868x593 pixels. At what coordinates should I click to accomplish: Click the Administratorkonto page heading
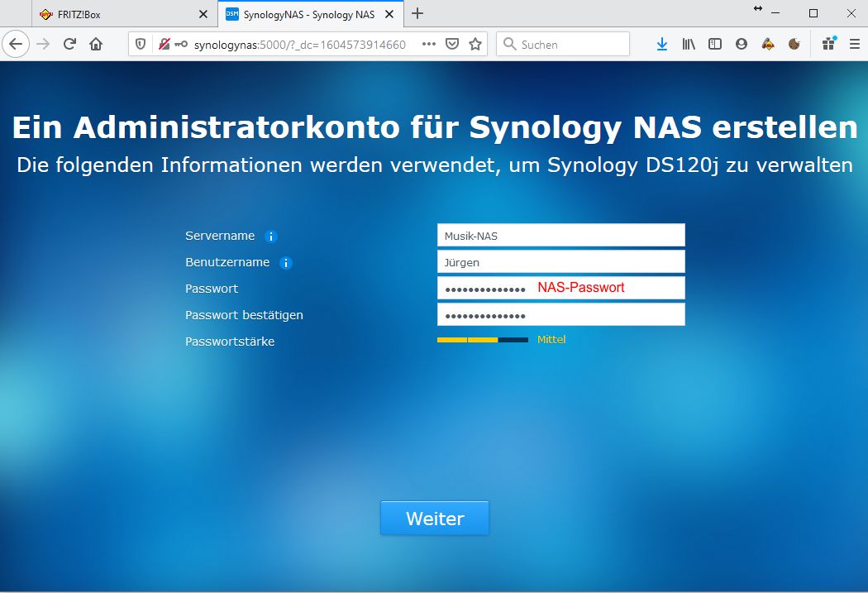(x=435, y=127)
